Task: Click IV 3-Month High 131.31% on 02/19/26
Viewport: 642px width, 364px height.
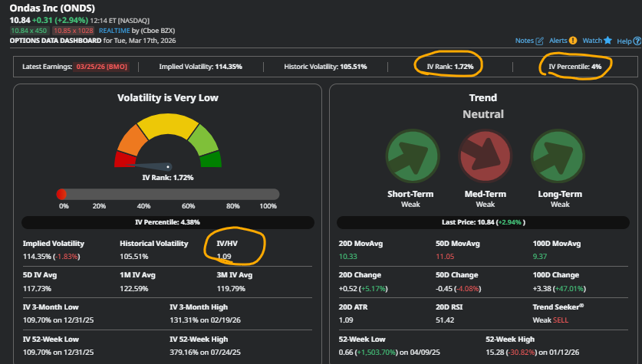Action: click(x=205, y=320)
